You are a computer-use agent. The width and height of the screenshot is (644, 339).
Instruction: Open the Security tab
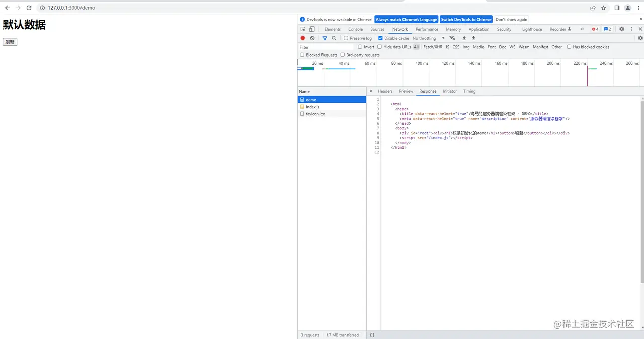pos(504,29)
